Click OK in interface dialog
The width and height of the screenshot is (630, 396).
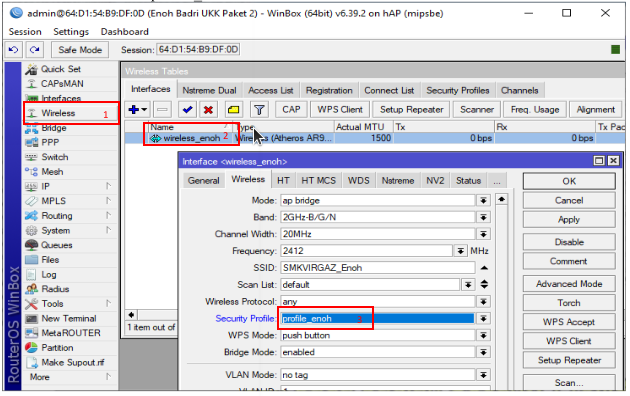tap(569, 181)
